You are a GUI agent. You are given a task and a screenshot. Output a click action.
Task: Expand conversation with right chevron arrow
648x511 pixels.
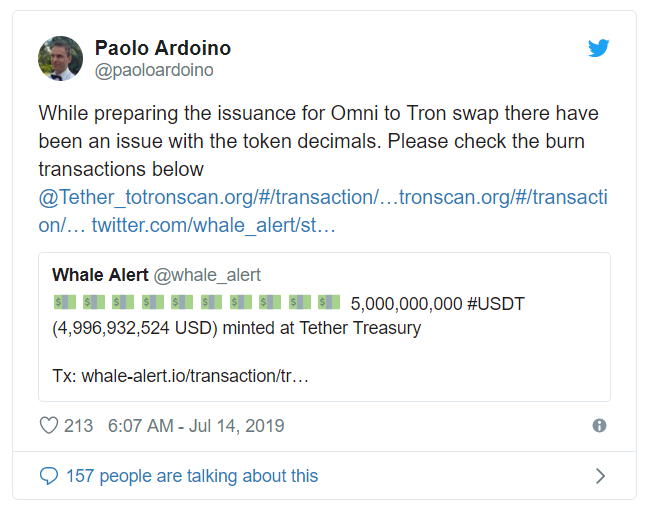pos(600,476)
